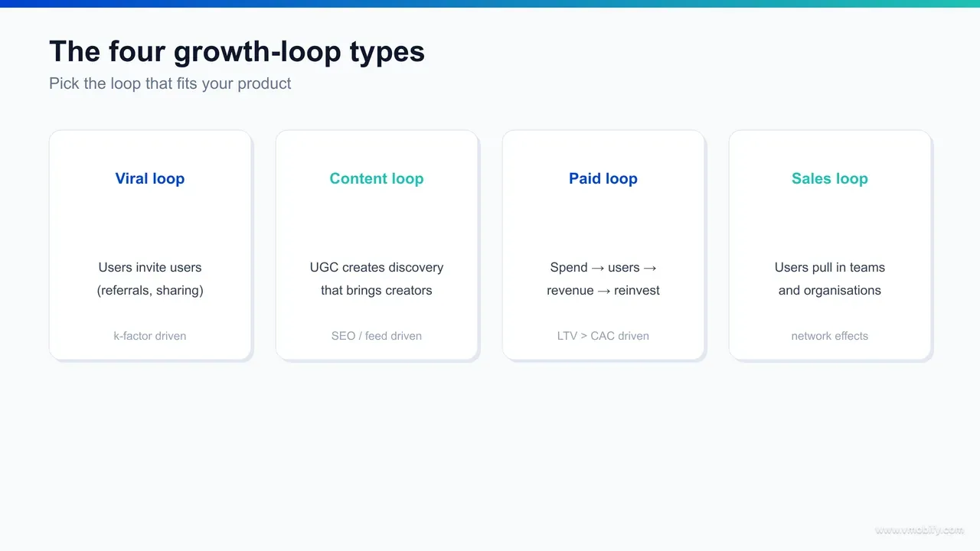Viewport: 980px width, 551px height.
Task: Click the 'LTV > CAC driven' caption
Action: (x=603, y=336)
